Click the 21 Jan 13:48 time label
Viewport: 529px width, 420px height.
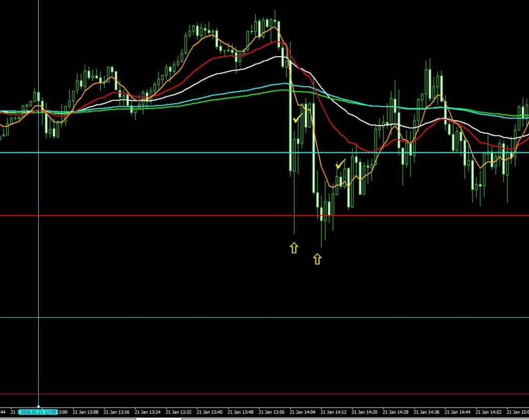241,412
